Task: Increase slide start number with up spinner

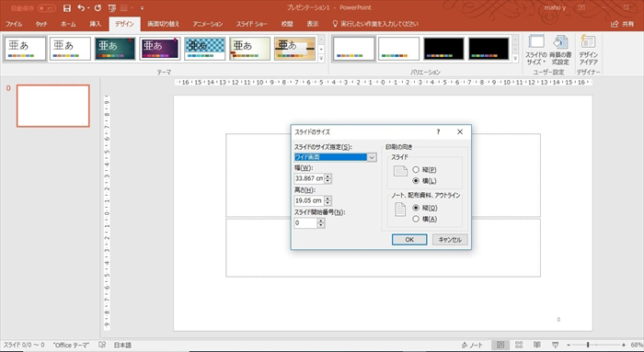Action: pyautogui.click(x=321, y=221)
